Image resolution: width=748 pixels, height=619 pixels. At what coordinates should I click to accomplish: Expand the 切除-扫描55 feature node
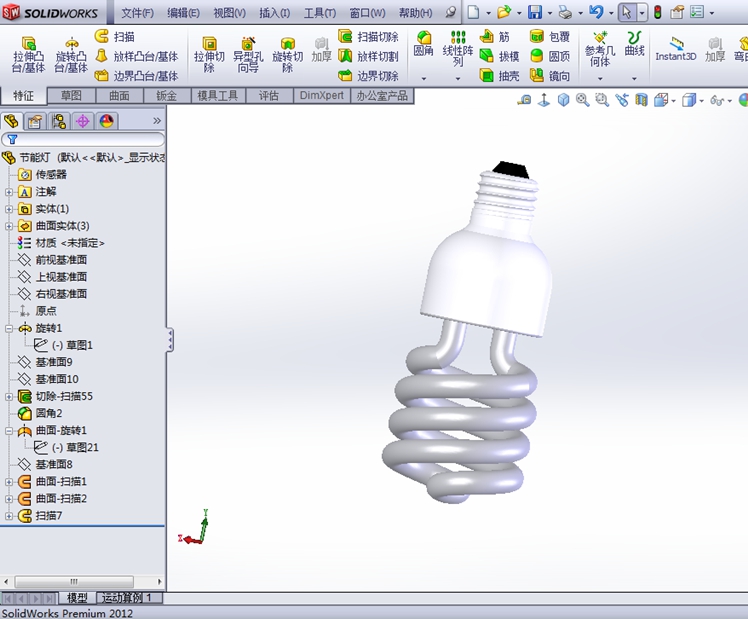(x=10, y=396)
